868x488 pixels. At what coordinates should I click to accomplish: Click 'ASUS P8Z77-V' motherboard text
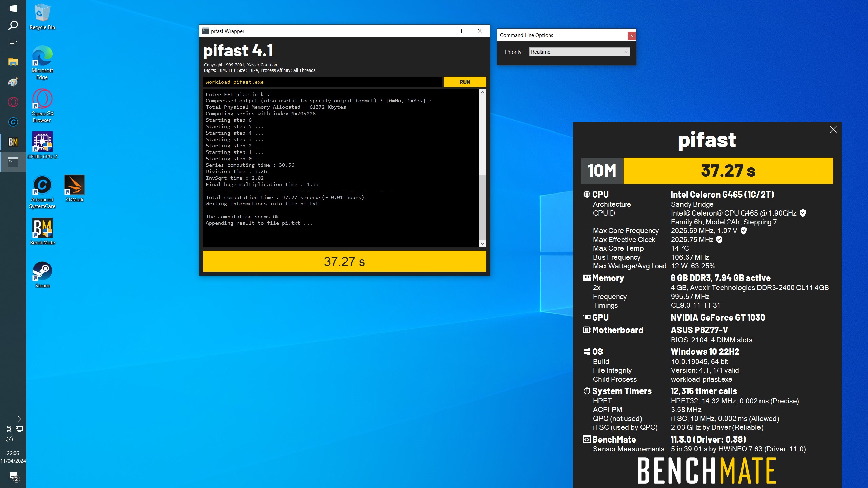click(x=699, y=330)
